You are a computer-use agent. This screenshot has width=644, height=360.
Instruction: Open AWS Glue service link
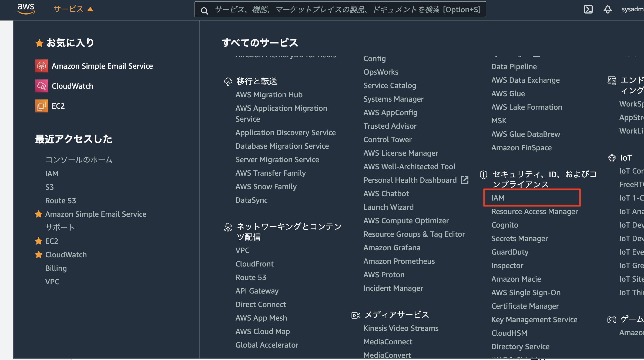508,94
